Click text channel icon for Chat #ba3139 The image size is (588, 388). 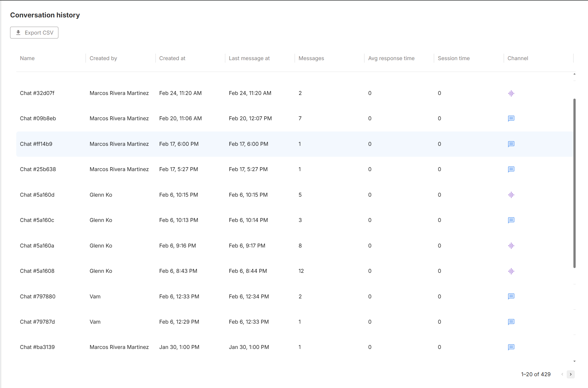tap(511, 347)
